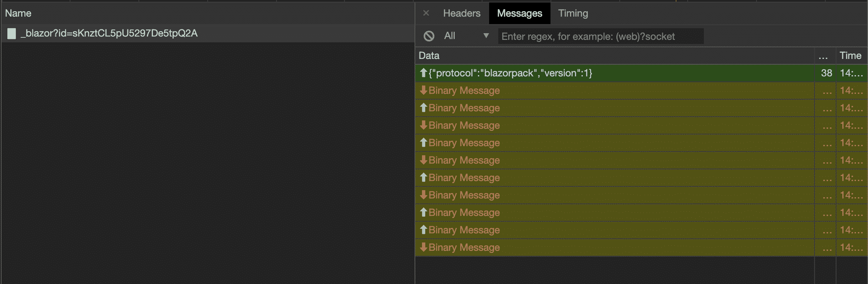Select the _blazor?id=sKnztCL5pU5297De5tpQ2A request

point(109,34)
